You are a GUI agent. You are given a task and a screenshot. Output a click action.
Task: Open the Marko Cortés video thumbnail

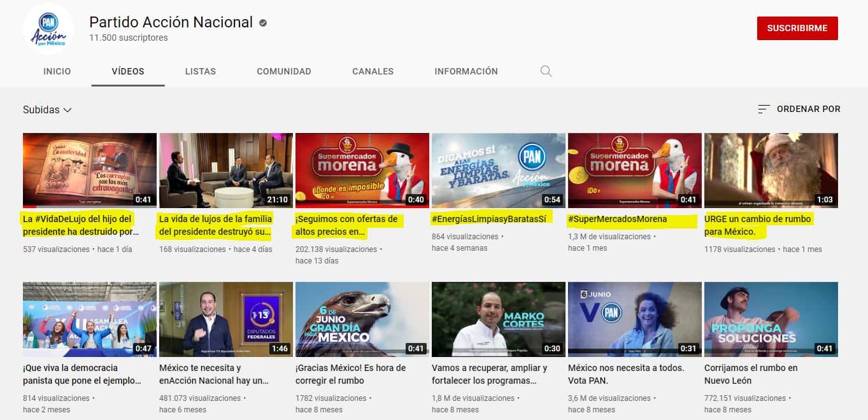click(x=499, y=319)
